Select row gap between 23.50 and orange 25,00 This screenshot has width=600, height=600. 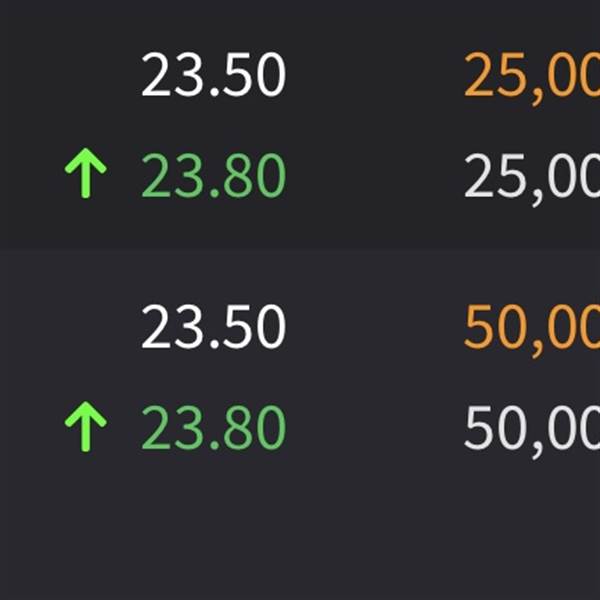(x=375, y=74)
